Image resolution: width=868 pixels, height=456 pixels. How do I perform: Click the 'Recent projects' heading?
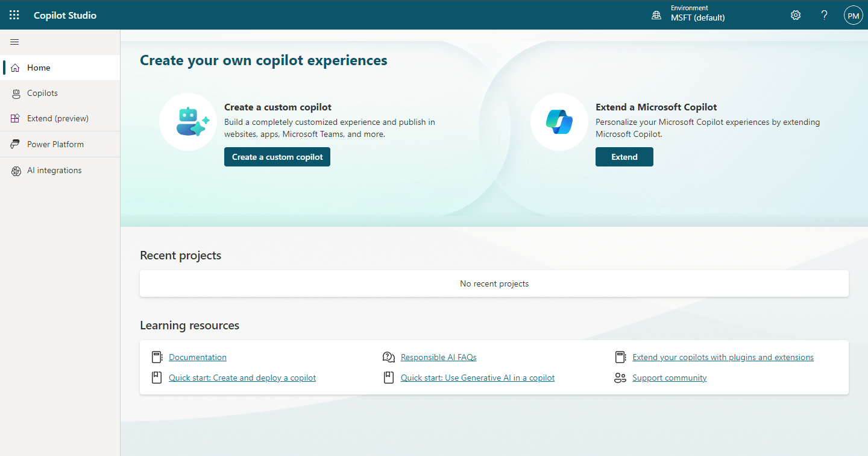pos(181,255)
